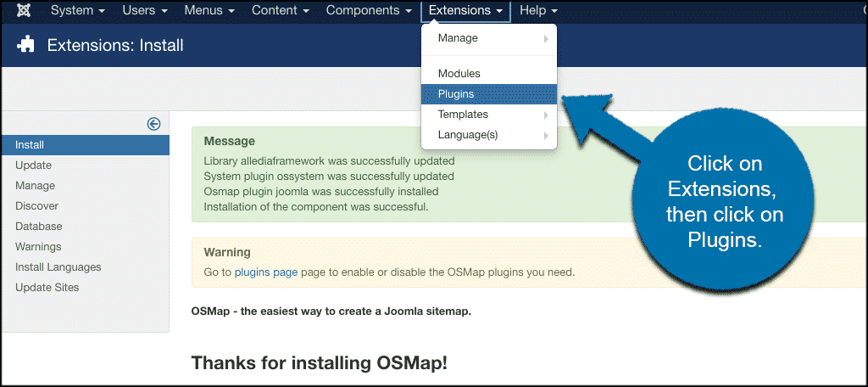Open the Menus dropdown
Image resolution: width=868 pixels, height=387 pixels.
click(210, 10)
